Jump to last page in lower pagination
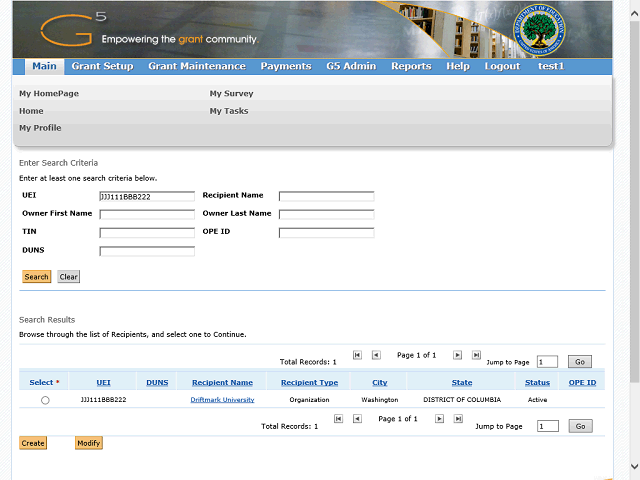This screenshot has height=480, width=640. click(458, 419)
